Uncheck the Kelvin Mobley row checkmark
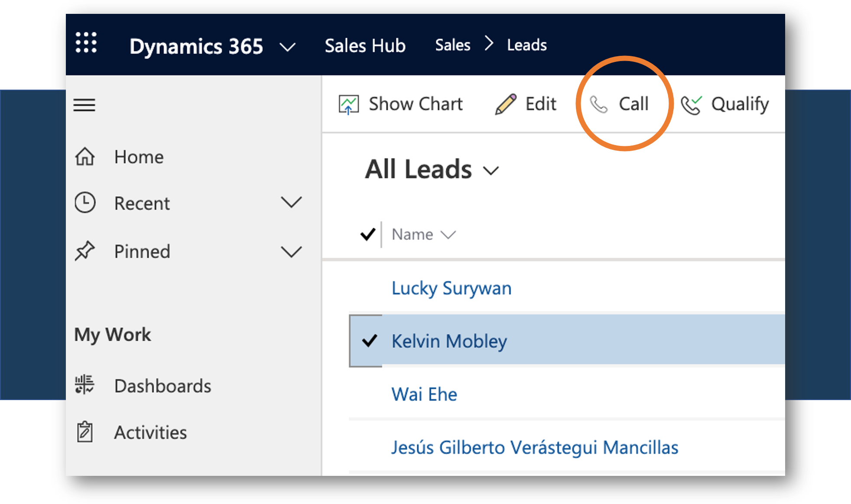The height and width of the screenshot is (504, 851). pos(369,341)
